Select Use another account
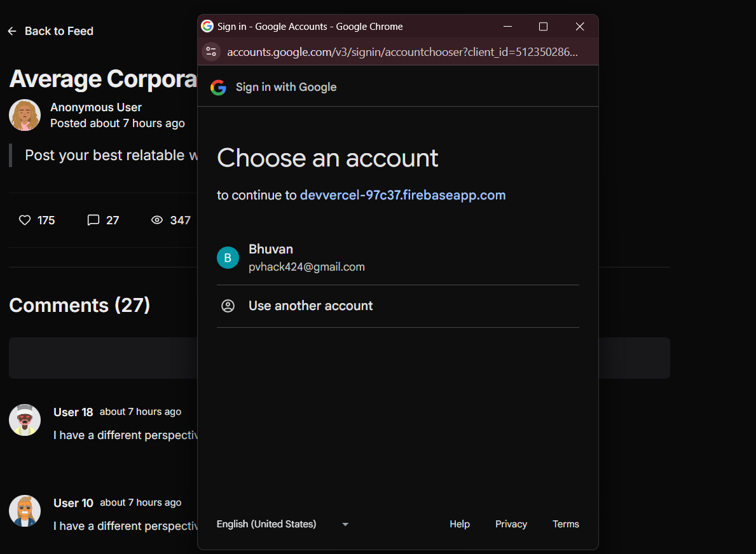The image size is (756, 554). point(398,306)
